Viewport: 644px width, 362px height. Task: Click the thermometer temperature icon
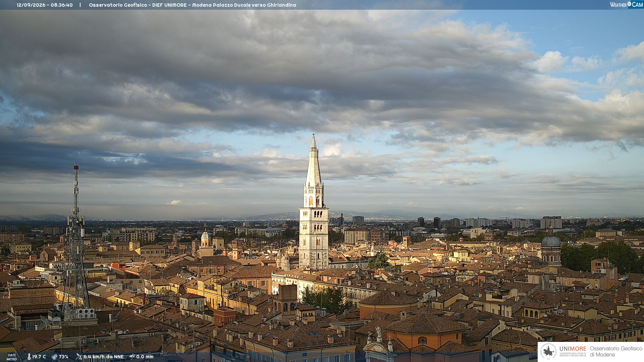click(x=29, y=357)
